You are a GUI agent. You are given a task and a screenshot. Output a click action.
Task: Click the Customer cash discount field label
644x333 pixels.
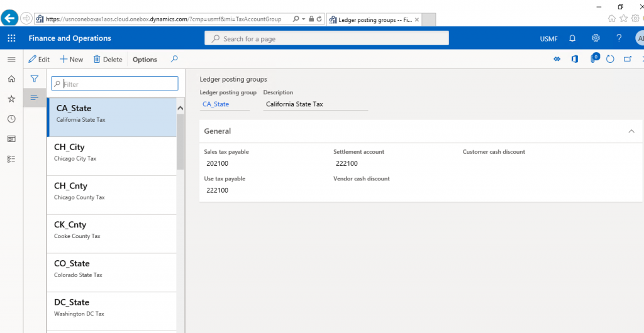pos(494,152)
